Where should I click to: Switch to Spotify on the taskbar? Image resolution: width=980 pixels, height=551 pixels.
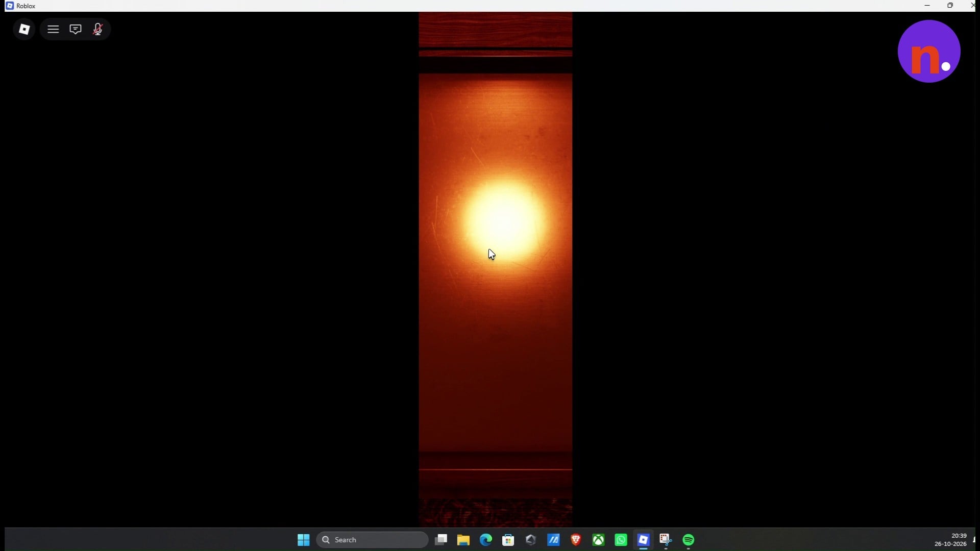click(x=688, y=540)
